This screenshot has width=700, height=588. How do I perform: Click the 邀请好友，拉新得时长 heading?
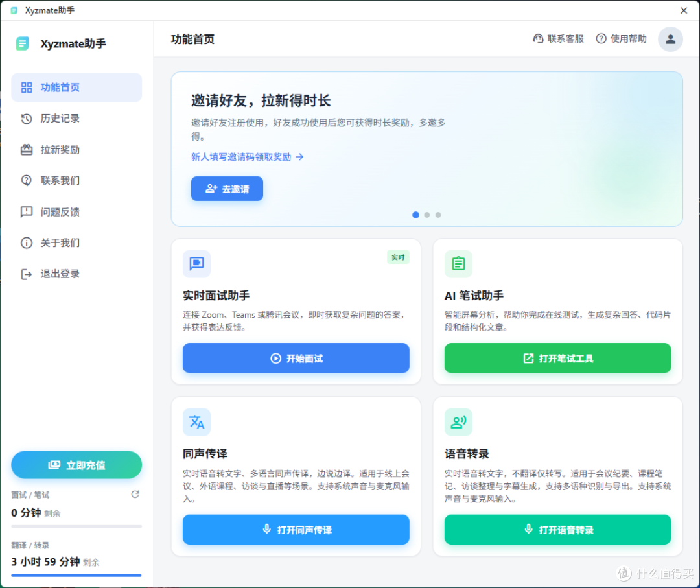[261, 100]
